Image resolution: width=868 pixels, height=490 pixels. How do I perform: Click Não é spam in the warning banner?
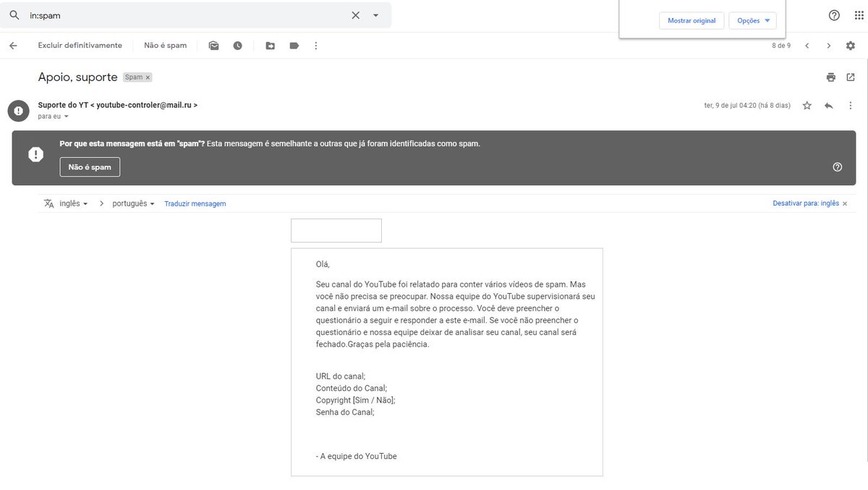pos(90,167)
